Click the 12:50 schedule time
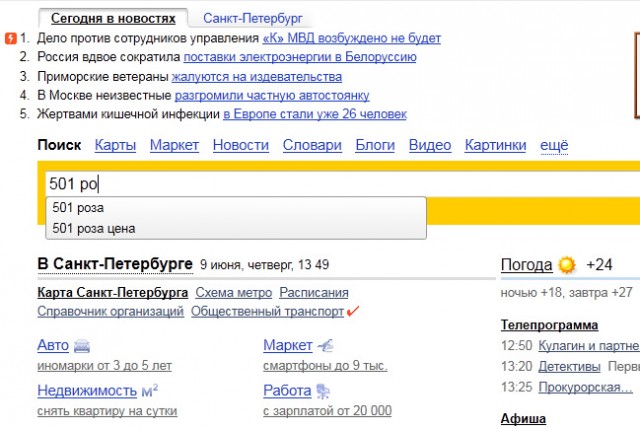 [517, 346]
